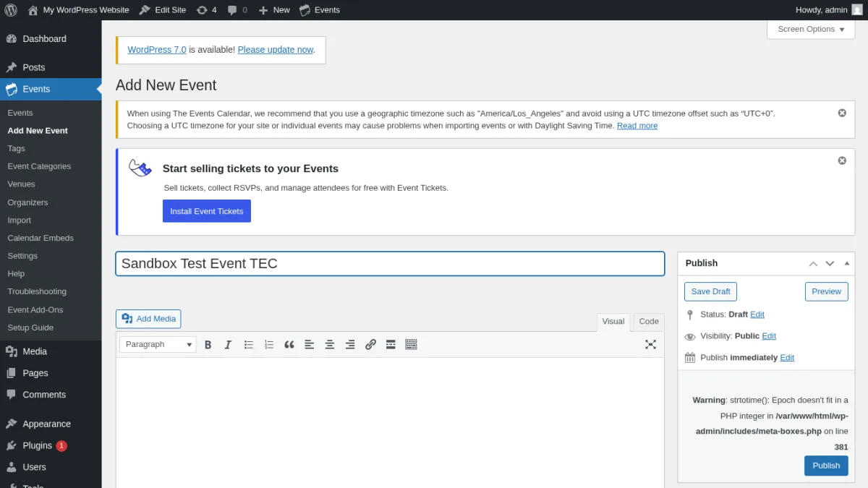Click the Please update now link

(276, 50)
